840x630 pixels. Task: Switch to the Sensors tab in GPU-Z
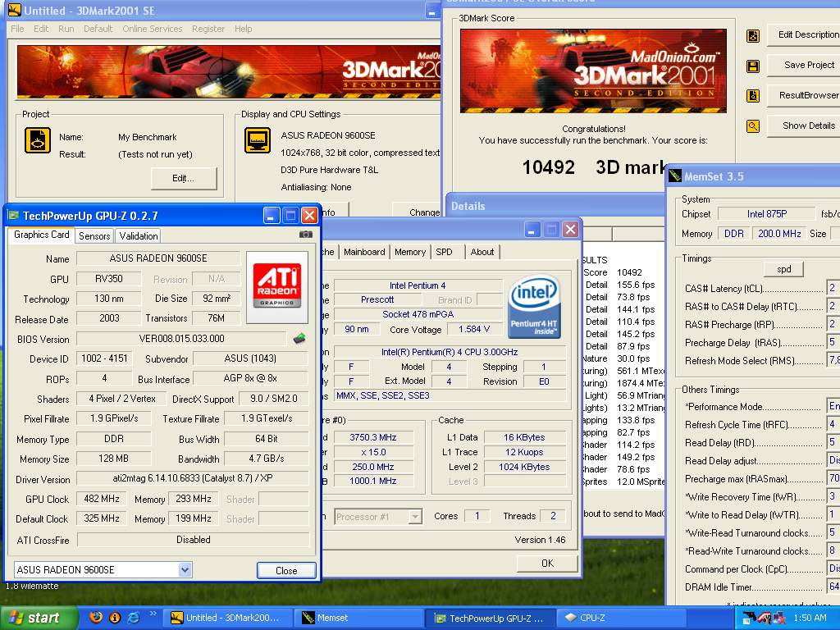(x=94, y=235)
